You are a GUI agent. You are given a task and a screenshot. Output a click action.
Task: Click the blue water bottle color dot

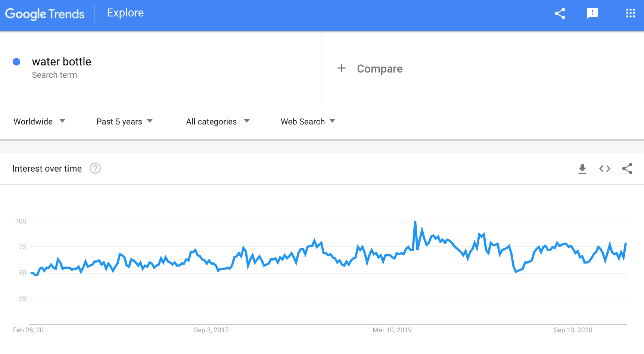[x=16, y=62]
